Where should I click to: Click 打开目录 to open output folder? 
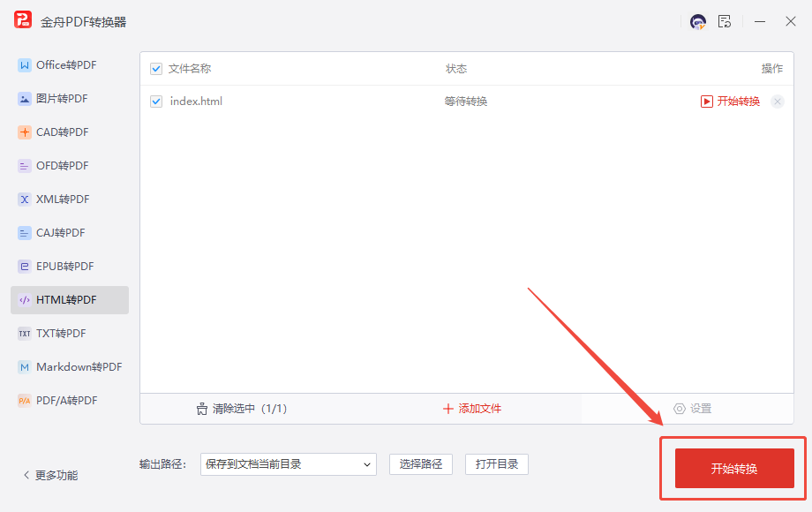coord(497,464)
